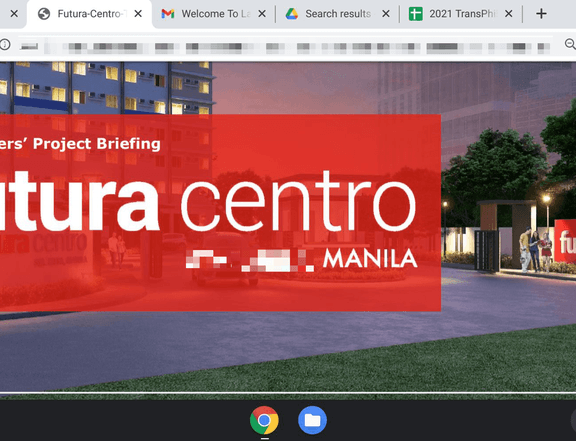Open the Files app from the shelf
This screenshot has height=441, width=576.
312,420
